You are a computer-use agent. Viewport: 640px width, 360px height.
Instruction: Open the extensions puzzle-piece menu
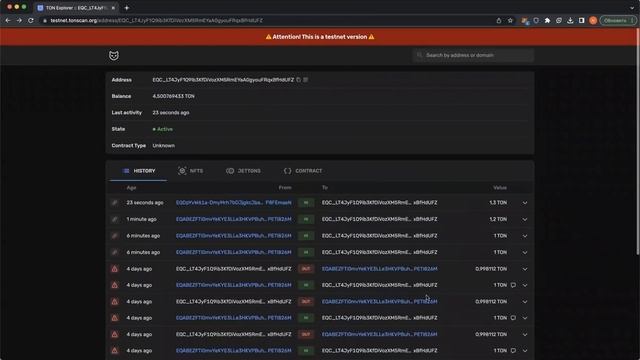[x=547, y=20]
